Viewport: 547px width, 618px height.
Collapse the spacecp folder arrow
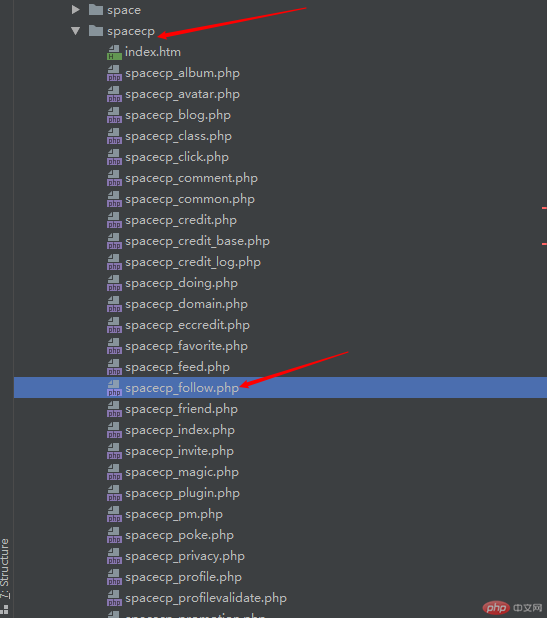coord(76,31)
